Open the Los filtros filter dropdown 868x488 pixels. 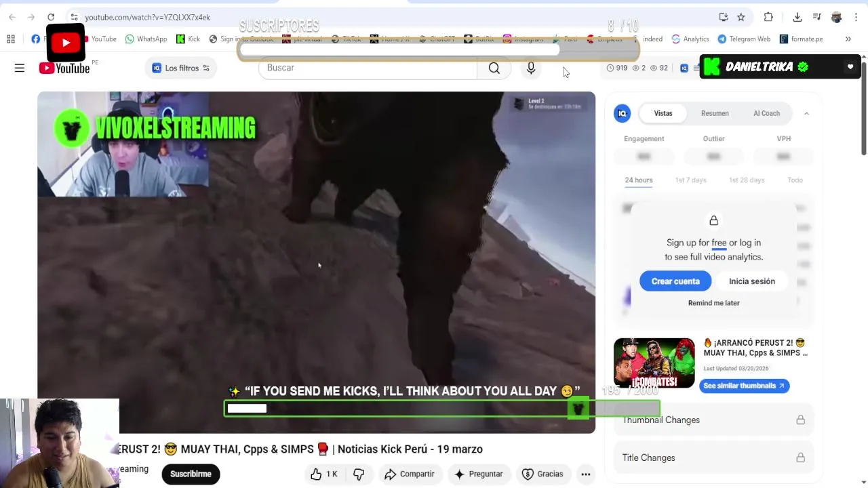pos(181,68)
